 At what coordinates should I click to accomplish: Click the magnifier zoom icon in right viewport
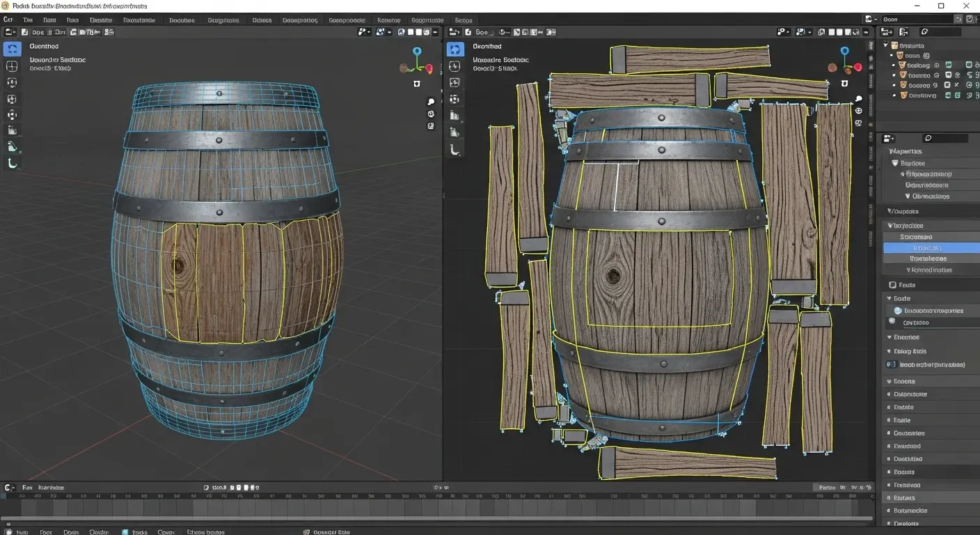(x=859, y=100)
